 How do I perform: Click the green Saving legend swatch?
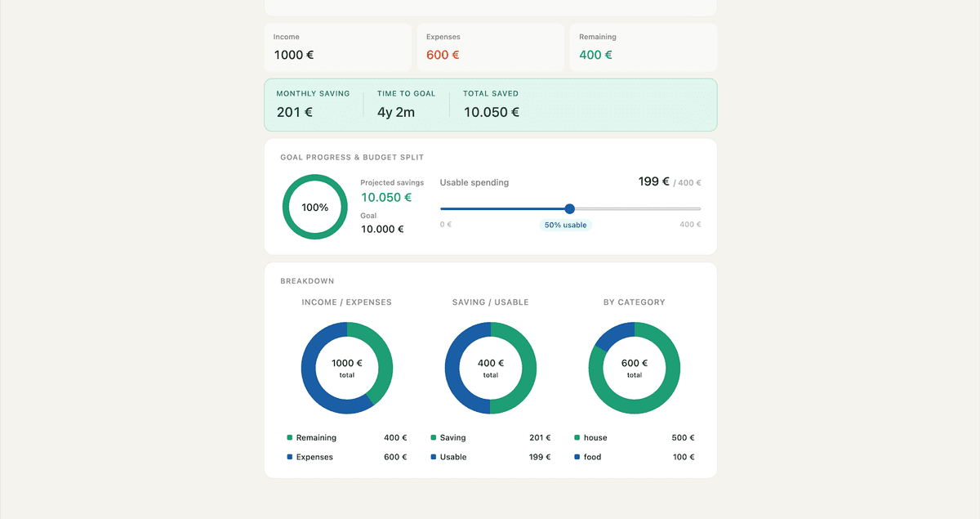pos(434,437)
